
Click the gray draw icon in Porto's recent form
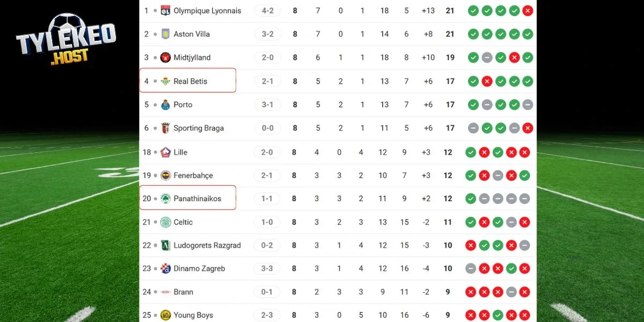[487, 105]
